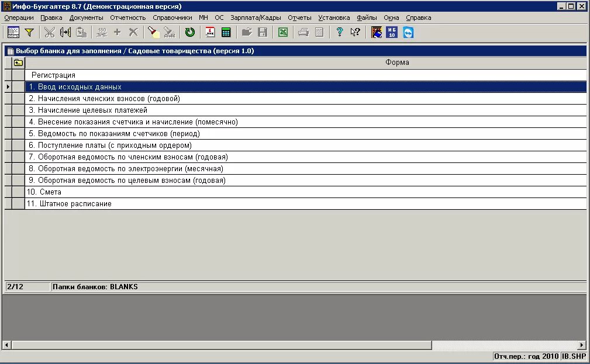Select '7. Оборотная ведомость по членским взносам'

[306, 157]
